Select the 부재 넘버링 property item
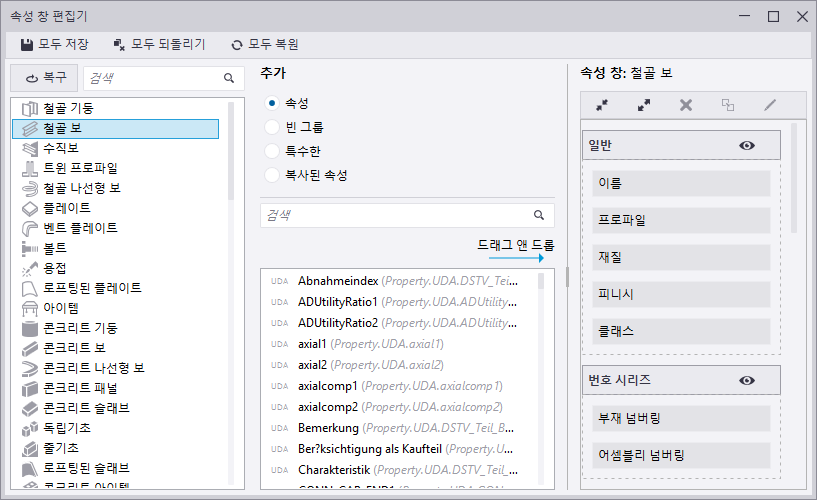817x500 pixels. (681, 418)
